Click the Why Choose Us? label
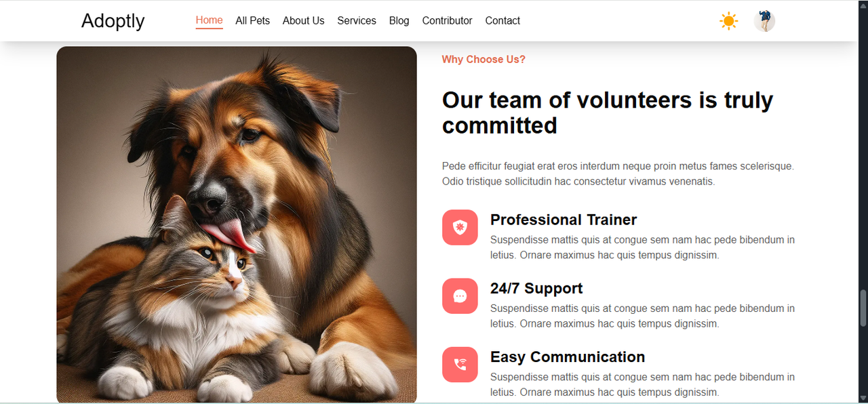 point(484,60)
